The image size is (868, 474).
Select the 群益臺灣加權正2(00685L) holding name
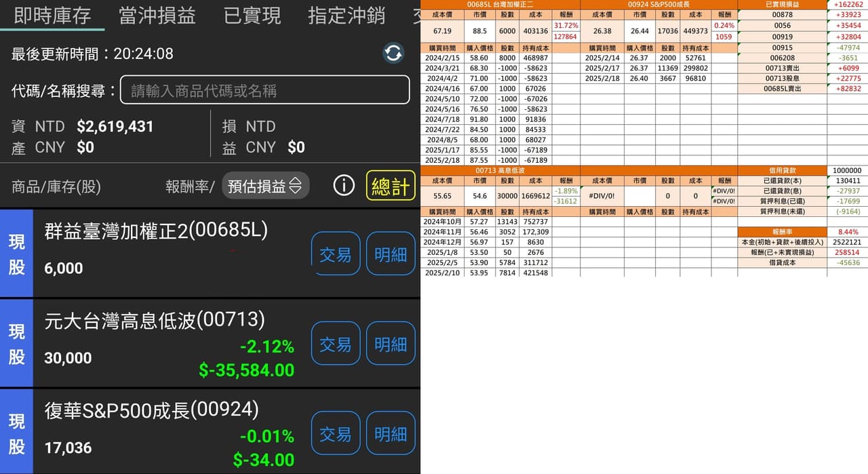[156, 231]
